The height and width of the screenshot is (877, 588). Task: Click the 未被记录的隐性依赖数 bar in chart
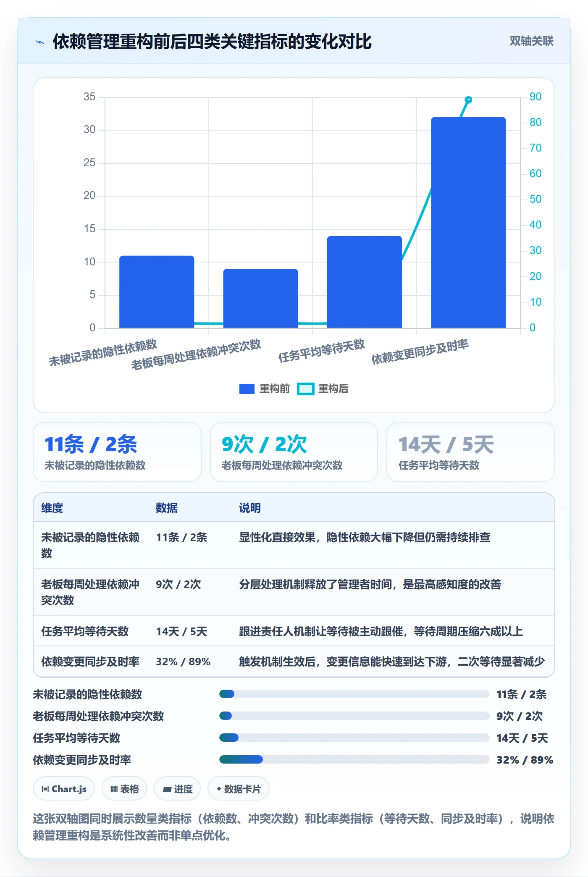pos(157,292)
